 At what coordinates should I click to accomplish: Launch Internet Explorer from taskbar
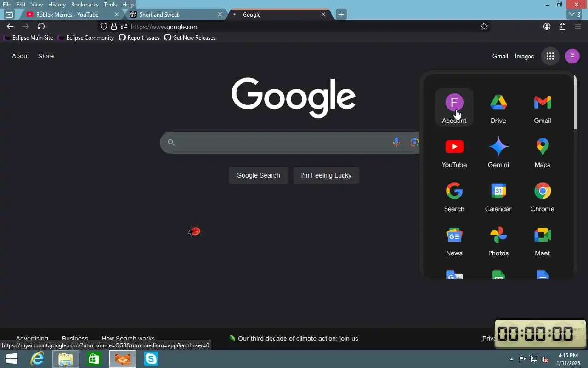37,359
